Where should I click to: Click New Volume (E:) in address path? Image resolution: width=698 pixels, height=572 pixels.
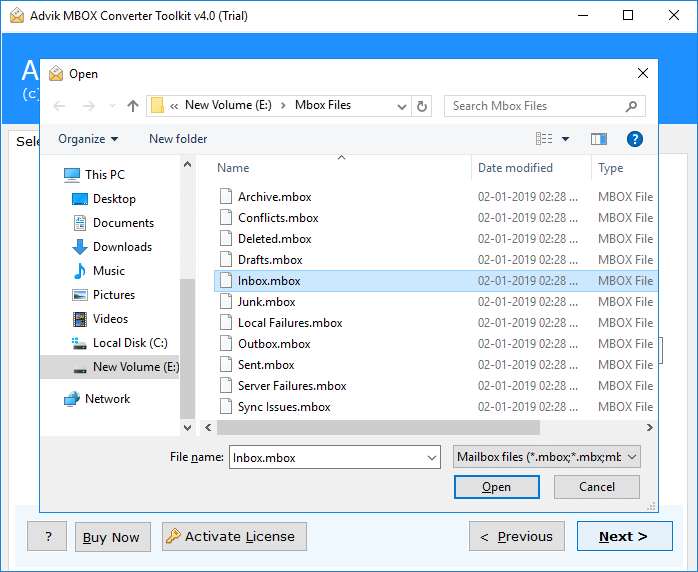click(x=228, y=105)
